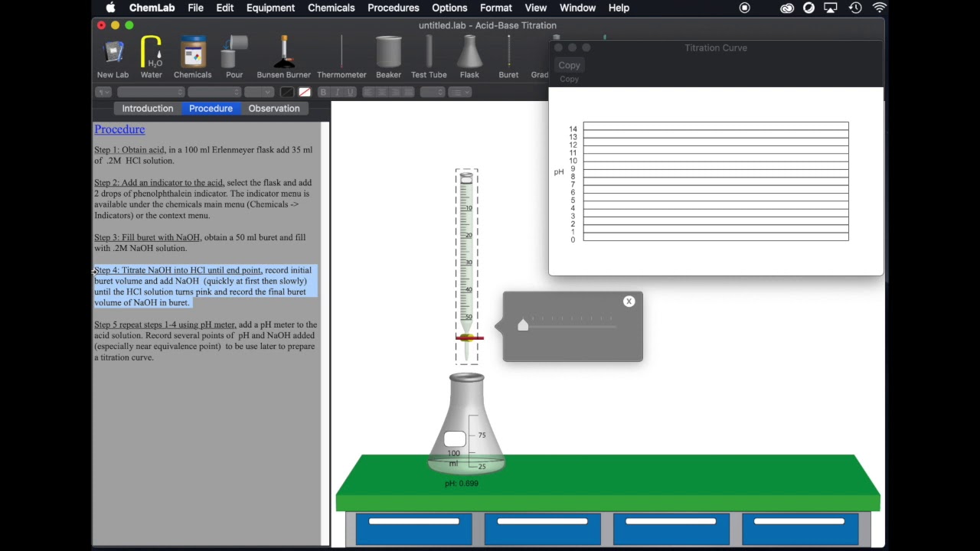Open the ChemLab application menu

click(x=152, y=8)
